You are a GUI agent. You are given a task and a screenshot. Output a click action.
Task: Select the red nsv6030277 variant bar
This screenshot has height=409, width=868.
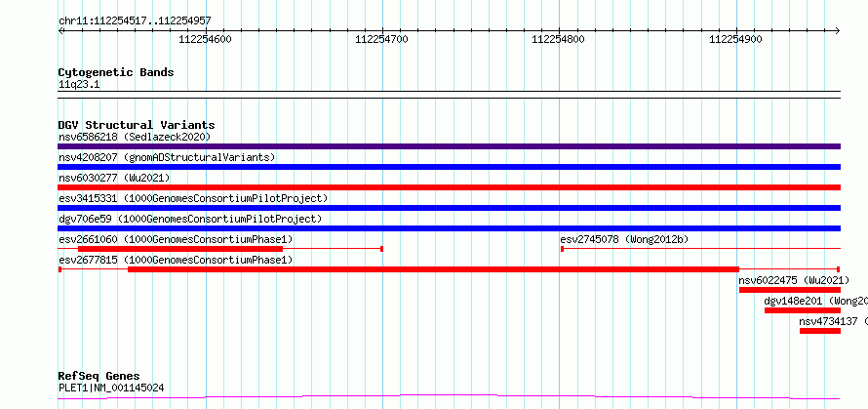[449, 187]
